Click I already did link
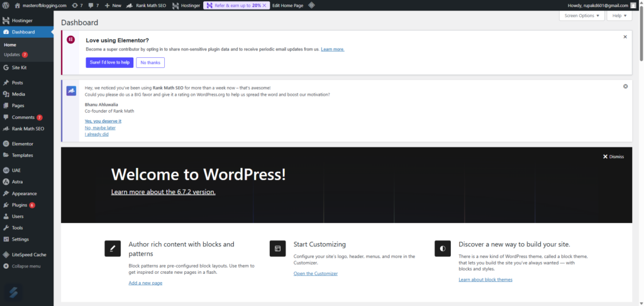Image resolution: width=644 pixels, height=306 pixels. [x=96, y=134]
